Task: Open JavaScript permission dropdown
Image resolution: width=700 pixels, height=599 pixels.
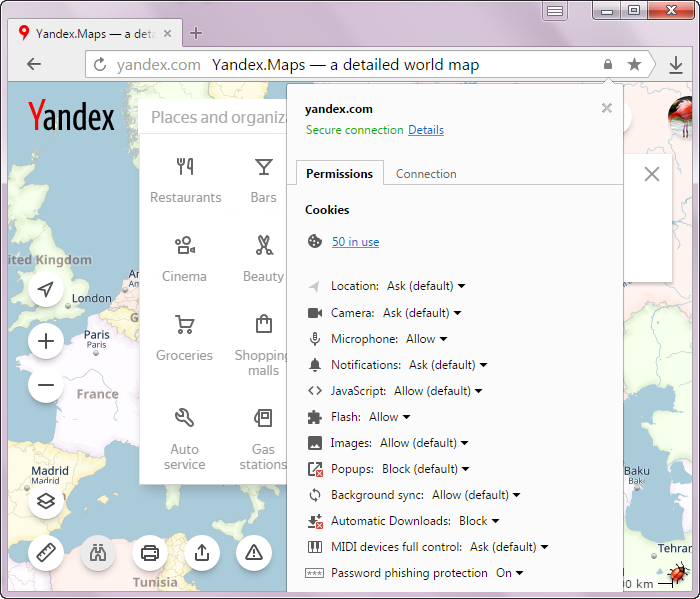Action: point(438,391)
